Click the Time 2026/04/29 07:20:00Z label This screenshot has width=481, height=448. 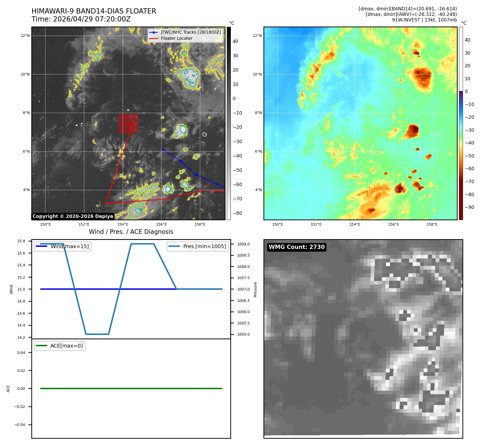[81, 19]
